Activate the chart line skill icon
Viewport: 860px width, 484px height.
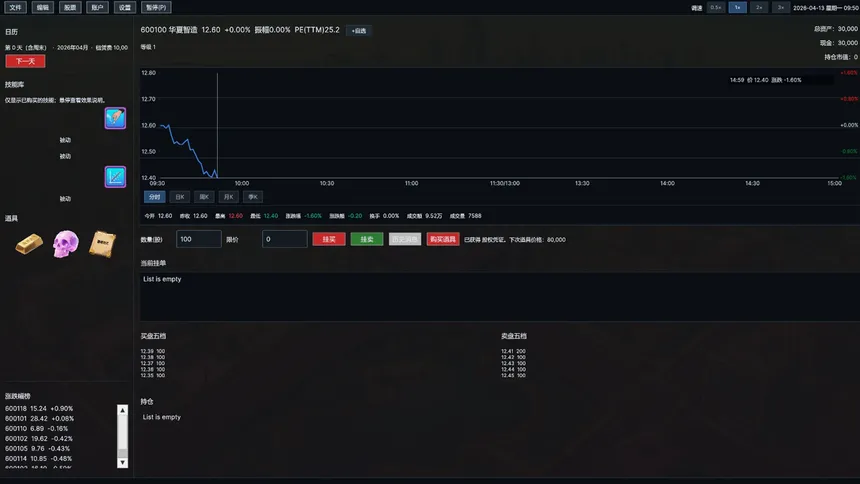pyautogui.click(x=115, y=177)
